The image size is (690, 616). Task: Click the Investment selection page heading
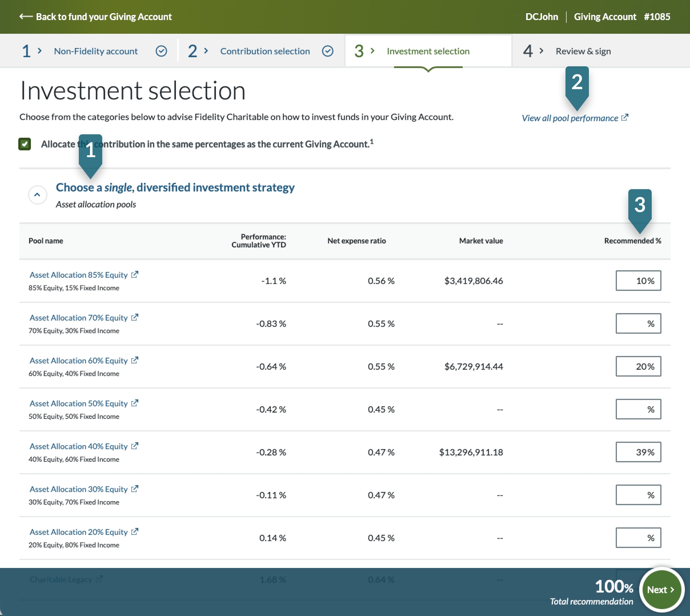click(133, 90)
